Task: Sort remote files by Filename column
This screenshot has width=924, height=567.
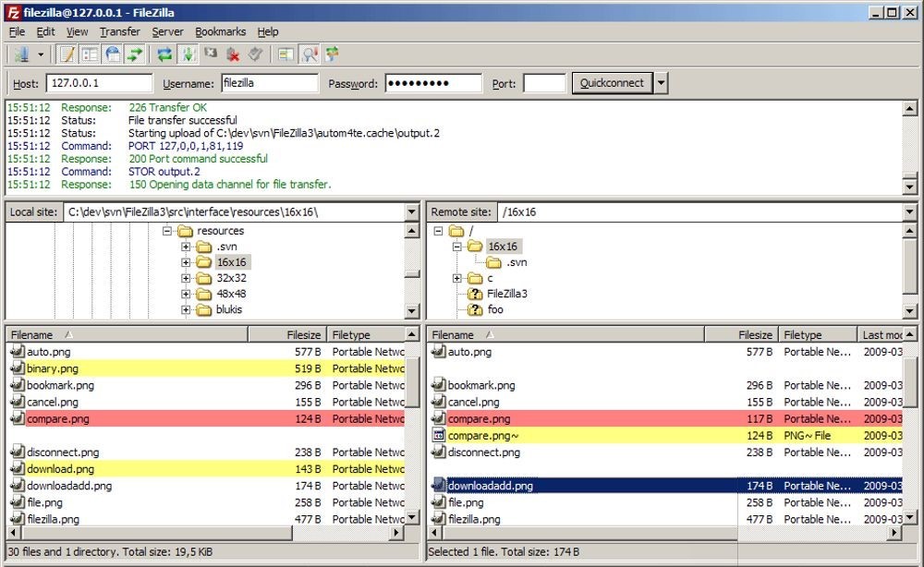Action: click(x=565, y=334)
